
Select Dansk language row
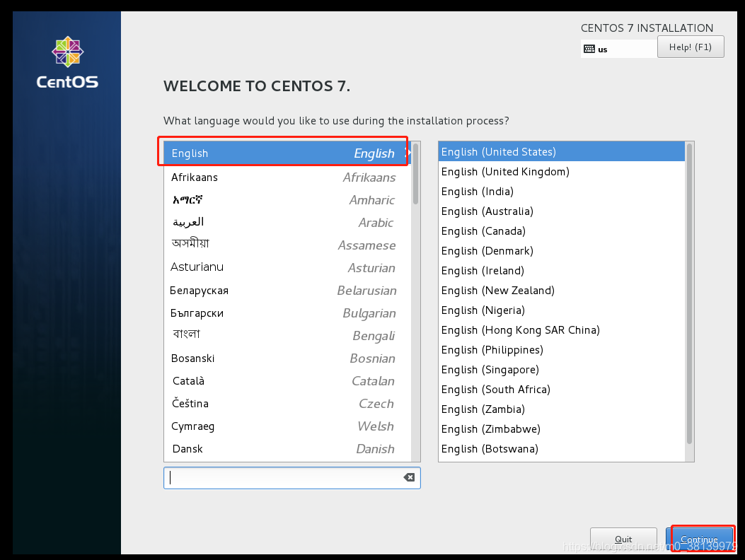coord(287,449)
